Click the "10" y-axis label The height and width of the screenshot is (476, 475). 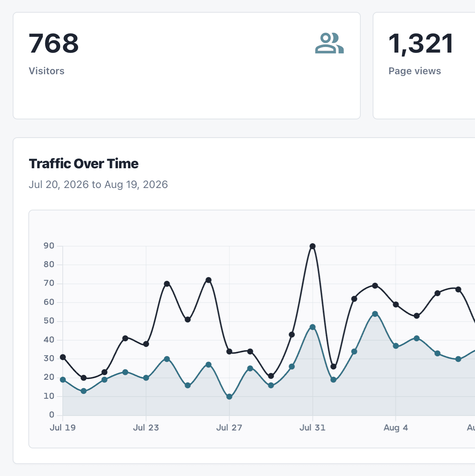point(49,396)
